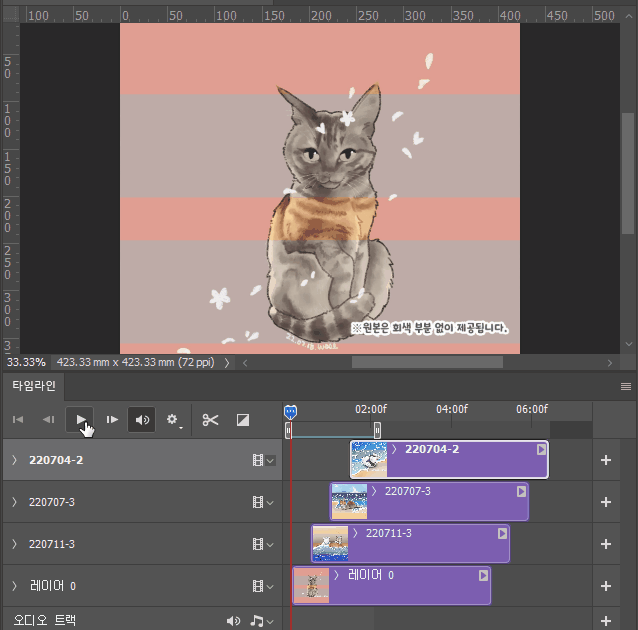The height and width of the screenshot is (630, 638).
Task: Open filmstrip menu for 220704-2 track
Action: pyautogui.click(x=263, y=460)
